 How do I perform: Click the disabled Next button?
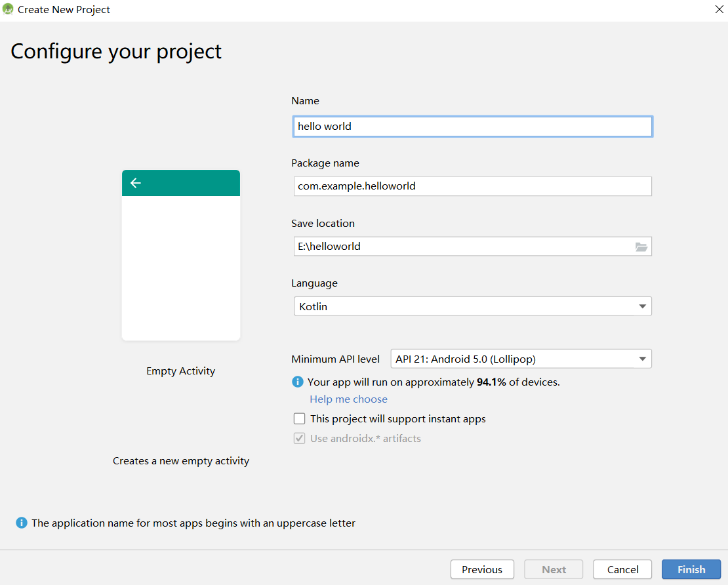point(554,570)
